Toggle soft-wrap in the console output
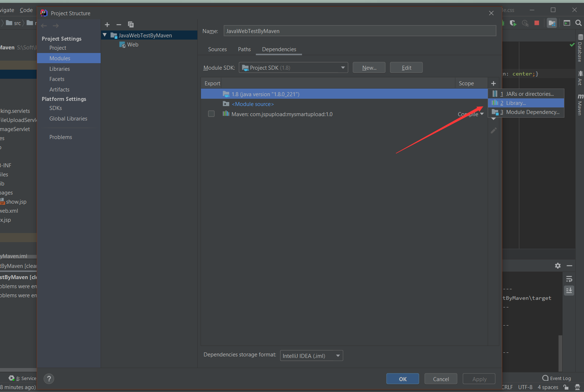 569,279
